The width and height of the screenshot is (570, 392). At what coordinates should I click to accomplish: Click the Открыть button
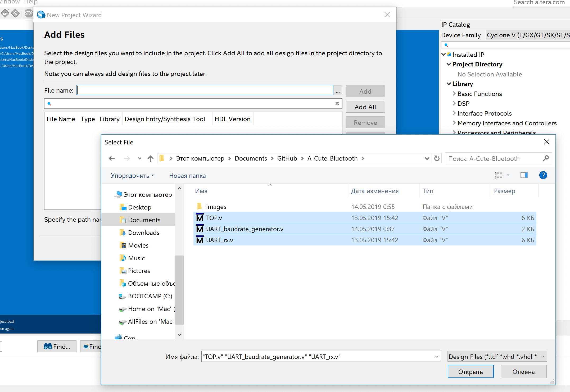(x=470, y=372)
